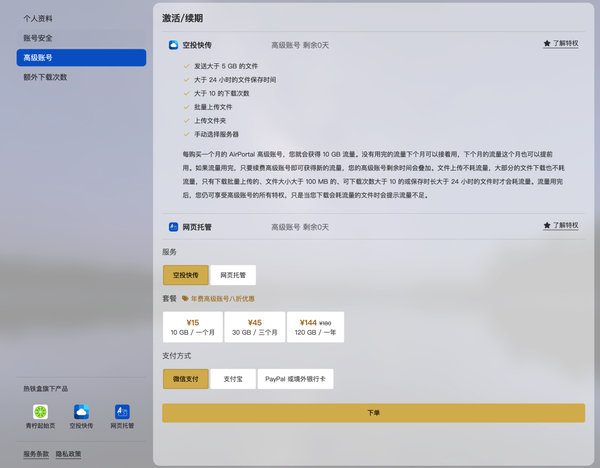
Task: Click the checkmark beside 批量上传文件
Action: coord(186,107)
